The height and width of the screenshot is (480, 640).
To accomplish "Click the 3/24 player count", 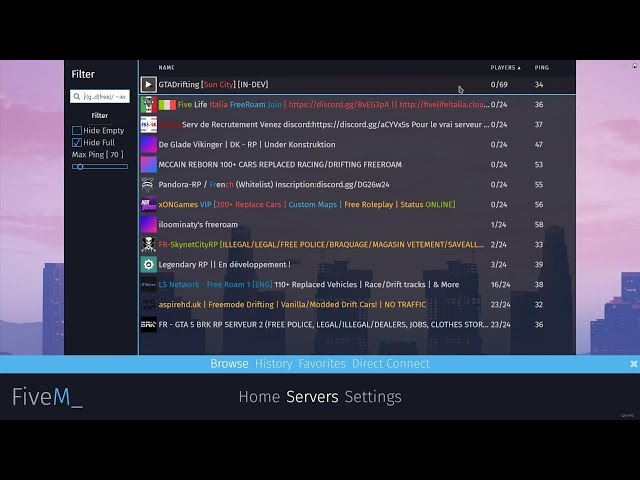I will pyautogui.click(x=498, y=264).
